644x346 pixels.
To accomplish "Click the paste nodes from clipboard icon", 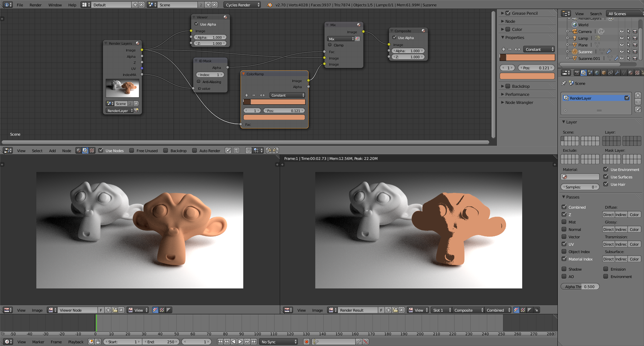I will tap(275, 150).
